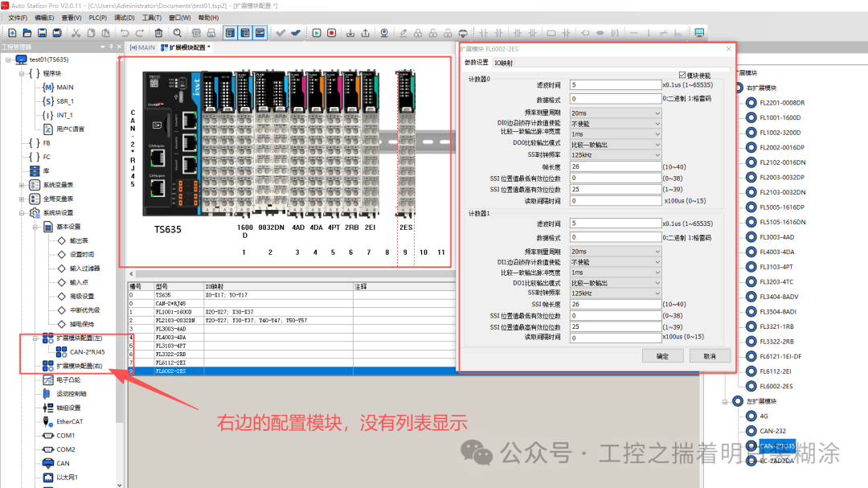Open DI1边沿锁存计数值使能 dropdown

(616, 262)
